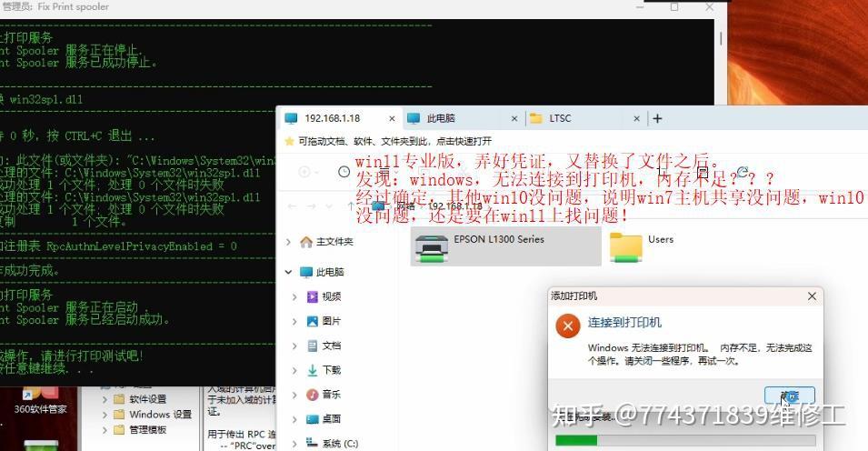Go back with the explorer back arrow
Screen dimensions: 868x451
coord(293,206)
